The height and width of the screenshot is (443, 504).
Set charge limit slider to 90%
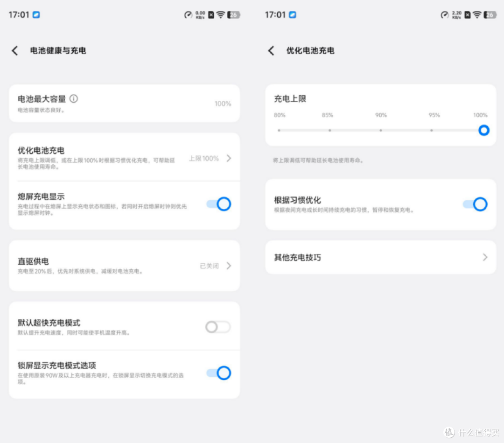(x=381, y=130)
